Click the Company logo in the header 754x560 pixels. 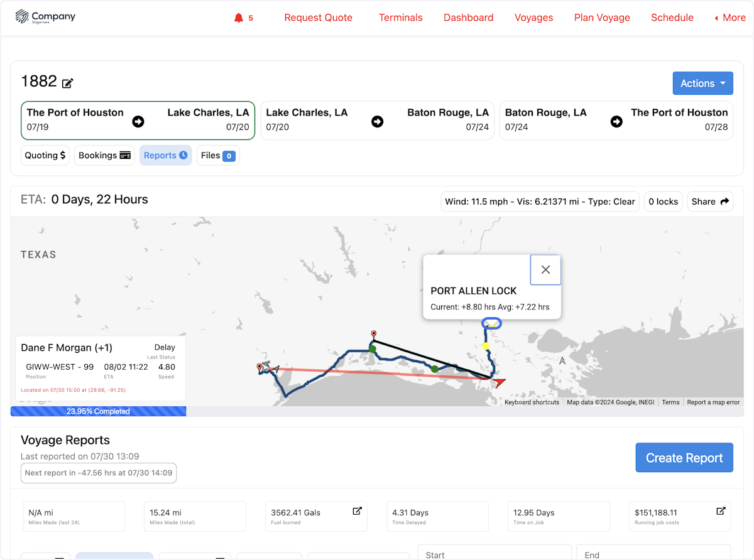pos(45,17)
